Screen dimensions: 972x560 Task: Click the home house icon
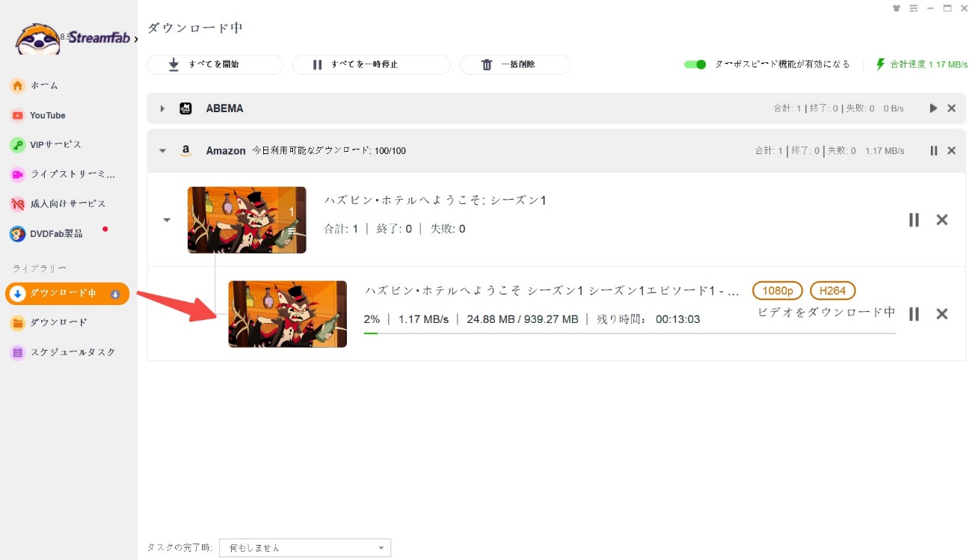tap(17, 85)
